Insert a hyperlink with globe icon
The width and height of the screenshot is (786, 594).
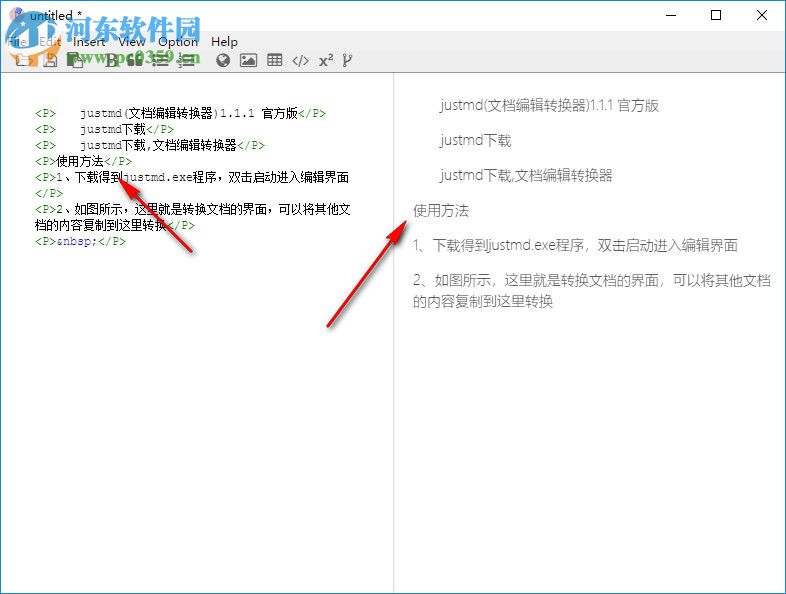[x=223, y=61]
